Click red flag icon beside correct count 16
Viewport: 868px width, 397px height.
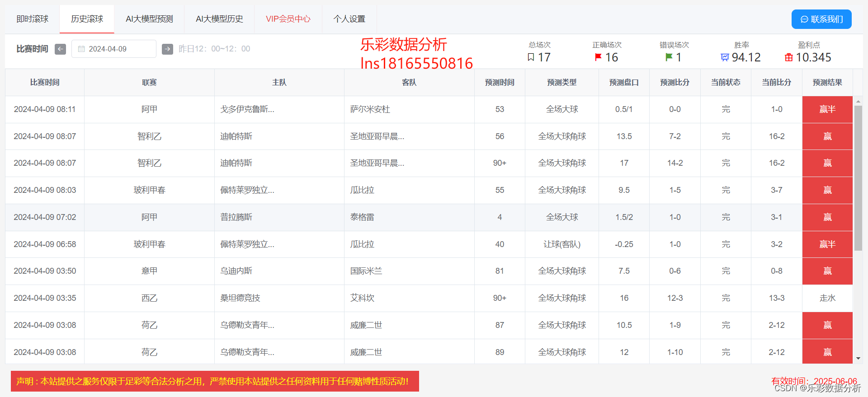point(598,57)
